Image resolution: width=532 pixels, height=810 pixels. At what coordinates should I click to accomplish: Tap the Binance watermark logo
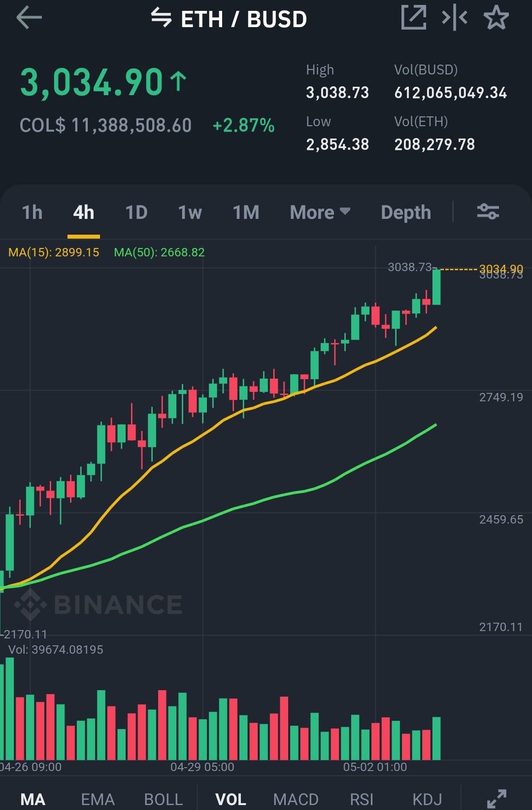click(x=99, y=604)
